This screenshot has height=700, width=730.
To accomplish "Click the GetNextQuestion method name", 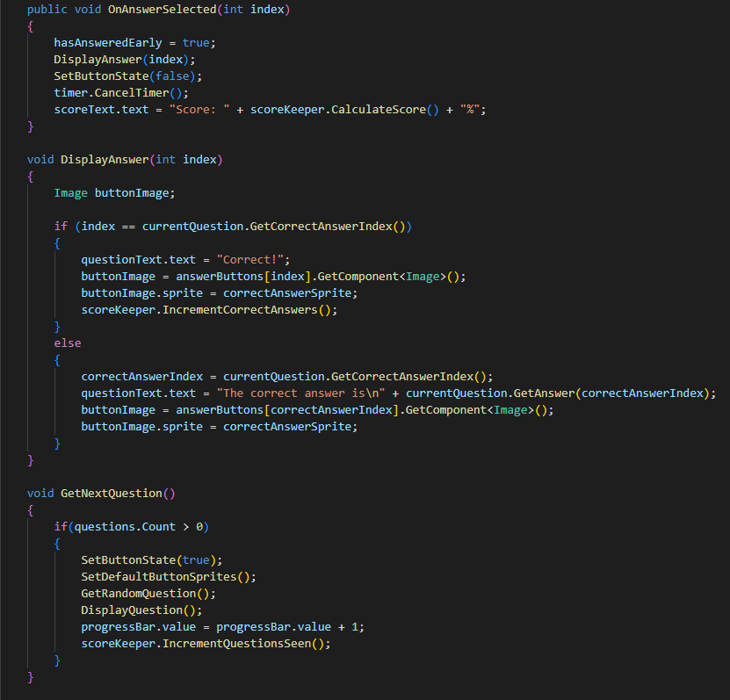I will coord(111,493).
